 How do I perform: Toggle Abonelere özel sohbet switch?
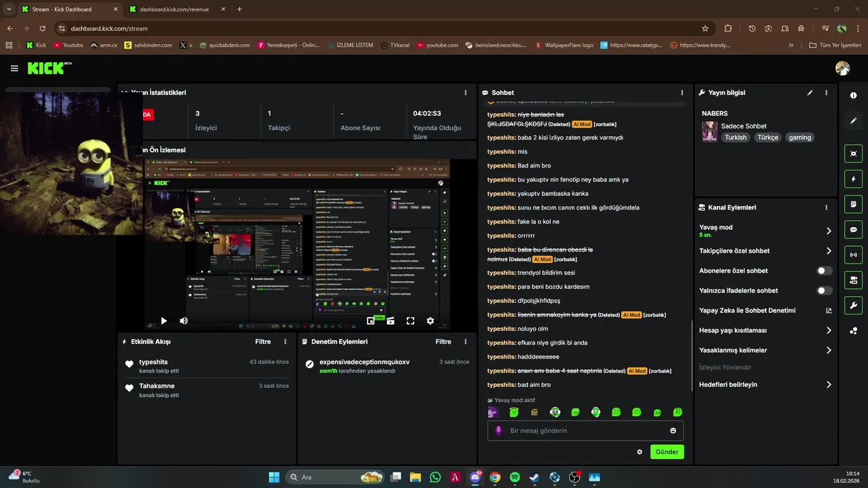click(824, 270)
